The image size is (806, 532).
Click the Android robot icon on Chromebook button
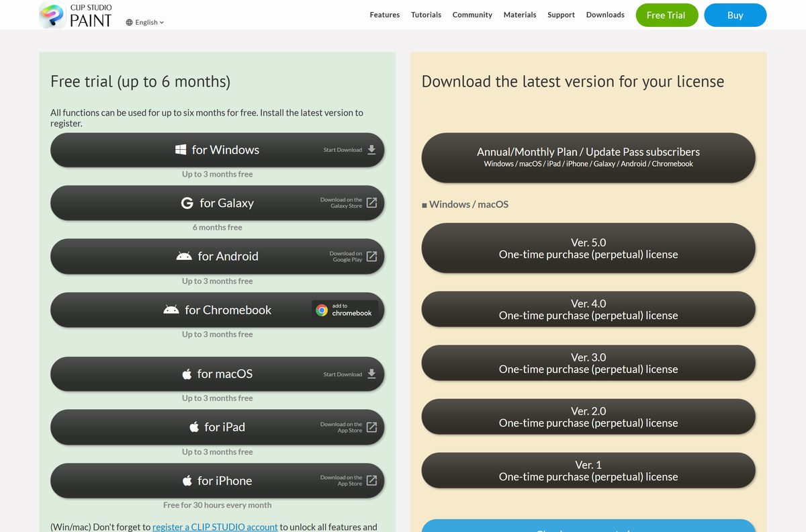(x=171, y=310)
